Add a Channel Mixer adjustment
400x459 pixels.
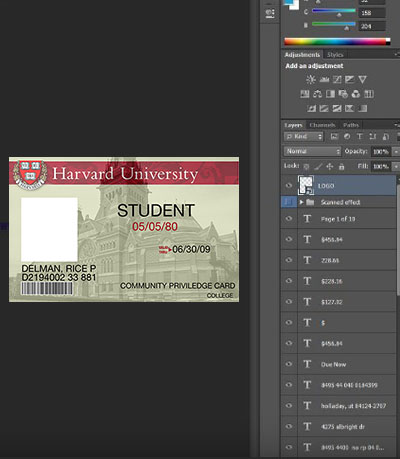click(x=356, y=94)
